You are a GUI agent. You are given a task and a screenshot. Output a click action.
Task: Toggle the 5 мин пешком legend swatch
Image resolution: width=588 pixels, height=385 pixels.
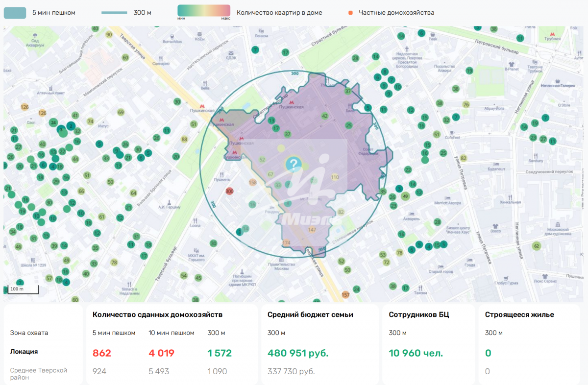point(15,12)
